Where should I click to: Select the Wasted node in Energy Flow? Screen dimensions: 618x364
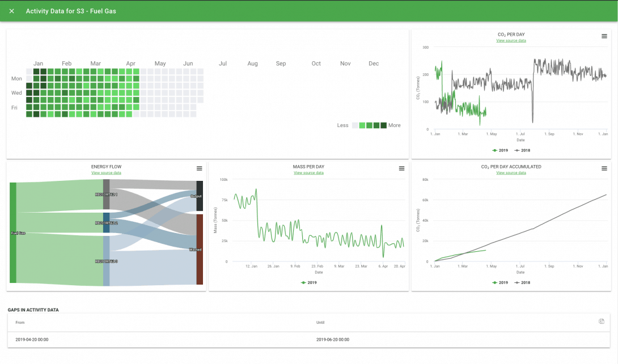pos(200,249)
